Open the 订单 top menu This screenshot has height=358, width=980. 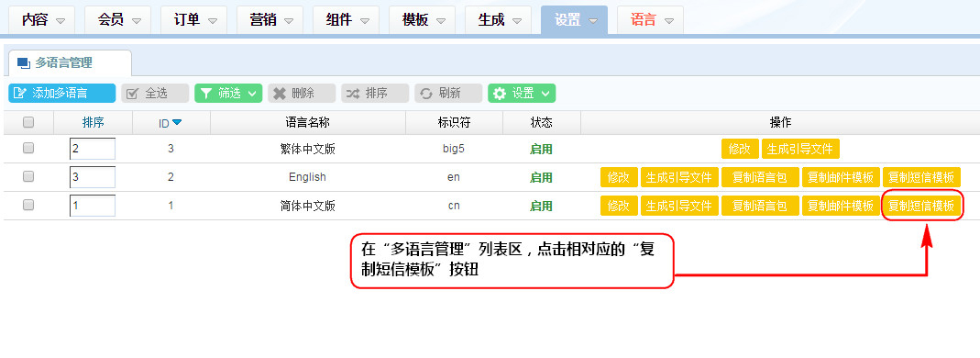(193, 20)
